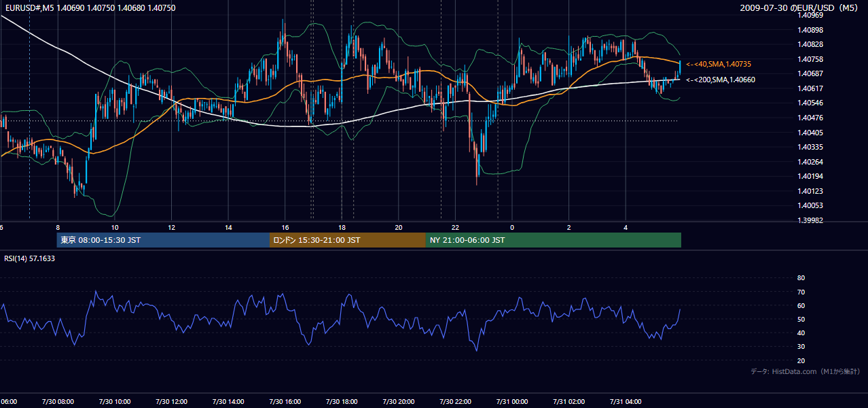868x408 pixels.
Task: Click price axis value 1.39982
Action: (x=810, y=220)
